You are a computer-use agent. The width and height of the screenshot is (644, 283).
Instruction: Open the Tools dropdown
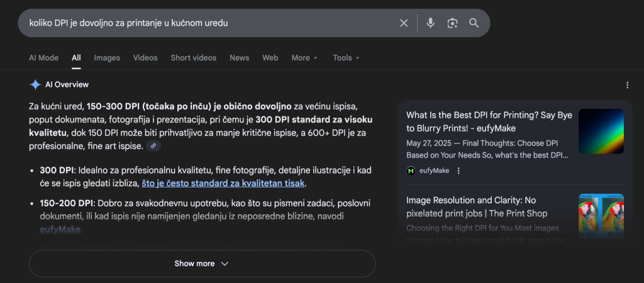pyautogui.click(x=346, y=58)
